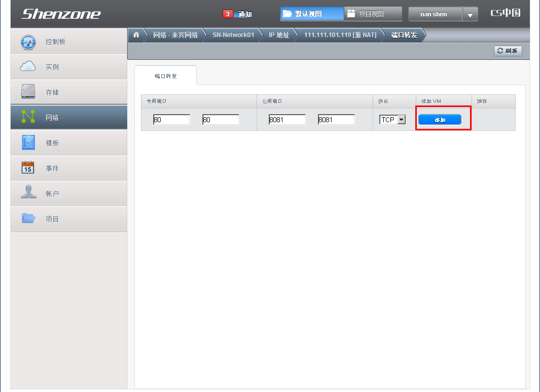Open the blue Templates icon
Screen dimensions: 540x392
[x=28, y=142]
